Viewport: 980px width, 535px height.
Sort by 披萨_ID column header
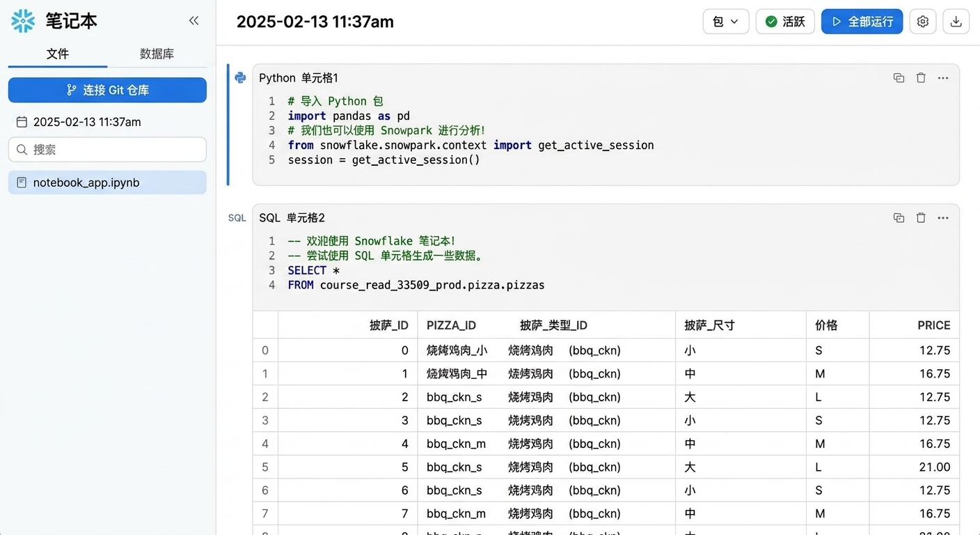coord(389,325)
